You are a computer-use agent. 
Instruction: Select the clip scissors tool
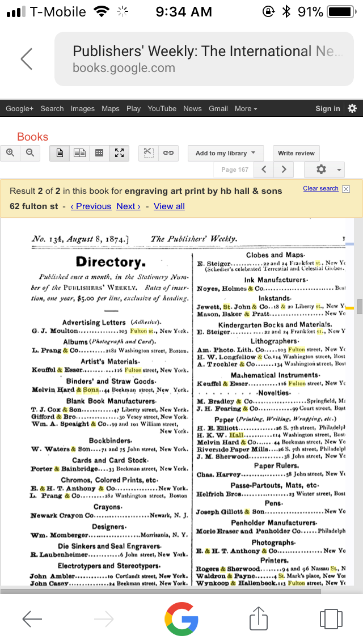coord(149,153)
